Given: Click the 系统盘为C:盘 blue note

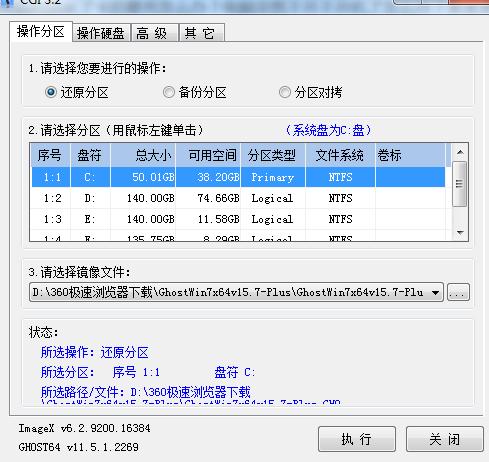Looking at the screenshot, I should [x=328, y=130].
